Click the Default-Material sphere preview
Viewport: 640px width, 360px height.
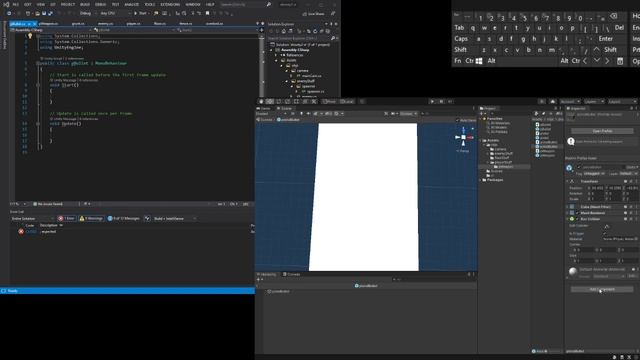point(573,271)
